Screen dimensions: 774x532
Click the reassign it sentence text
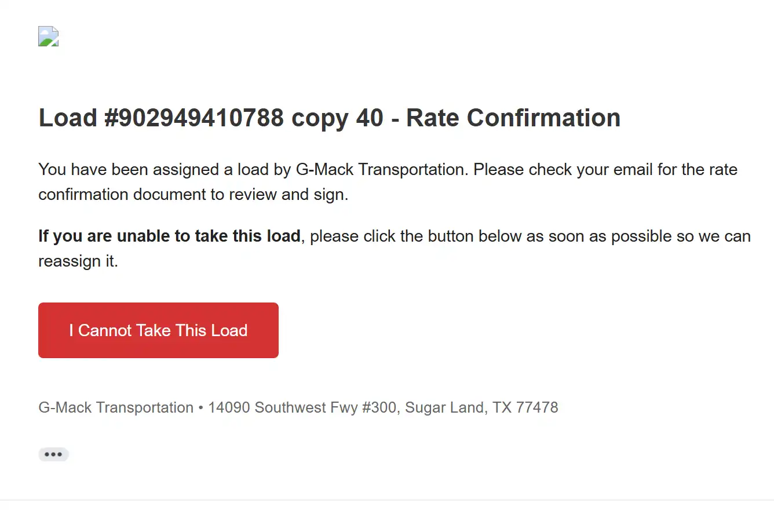coord(78,261)
